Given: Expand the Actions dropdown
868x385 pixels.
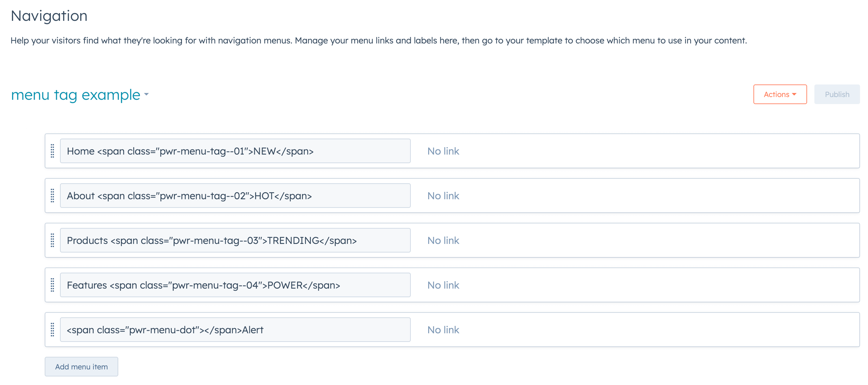Looking at the screenshot, I should [x=779, y=94].
